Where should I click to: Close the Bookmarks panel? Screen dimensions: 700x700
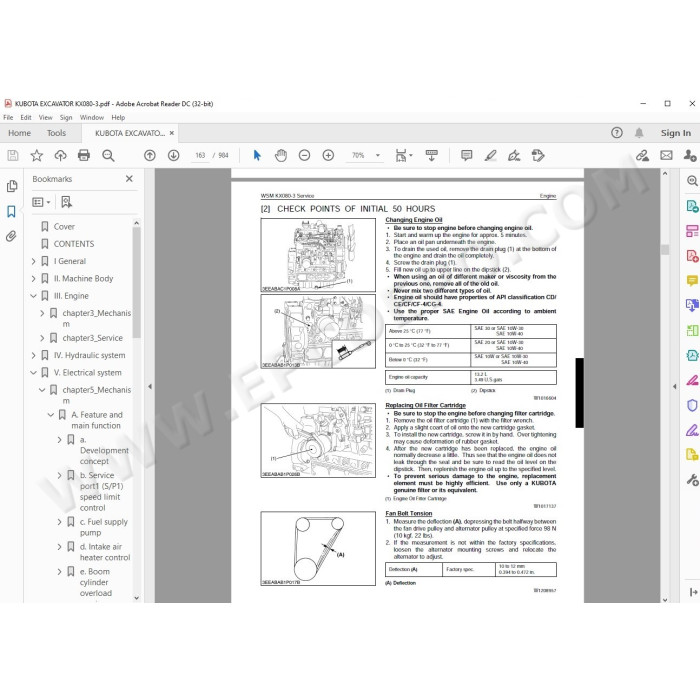pos(129,179)
